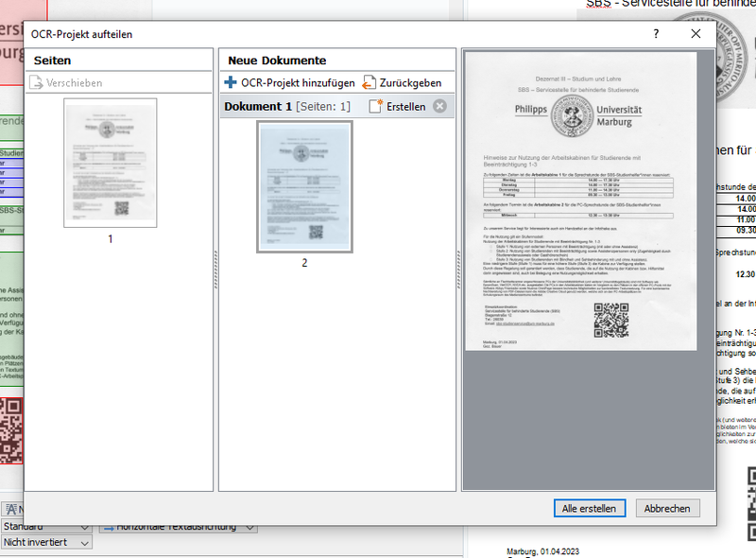The image size is (756, 558).
Task: Close the OCR-Projekt aufteilen dialog
Action: coord(696,34)
